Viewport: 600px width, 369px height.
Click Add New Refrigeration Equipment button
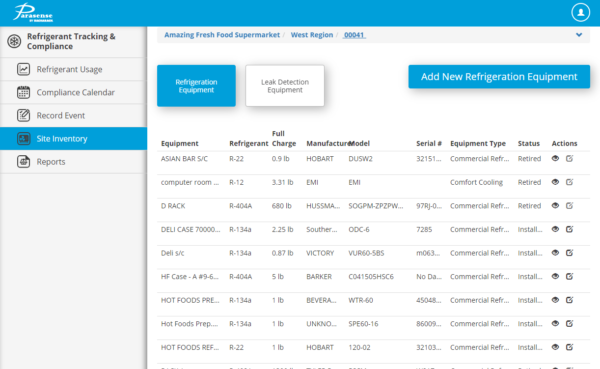(x=499, y=77)
